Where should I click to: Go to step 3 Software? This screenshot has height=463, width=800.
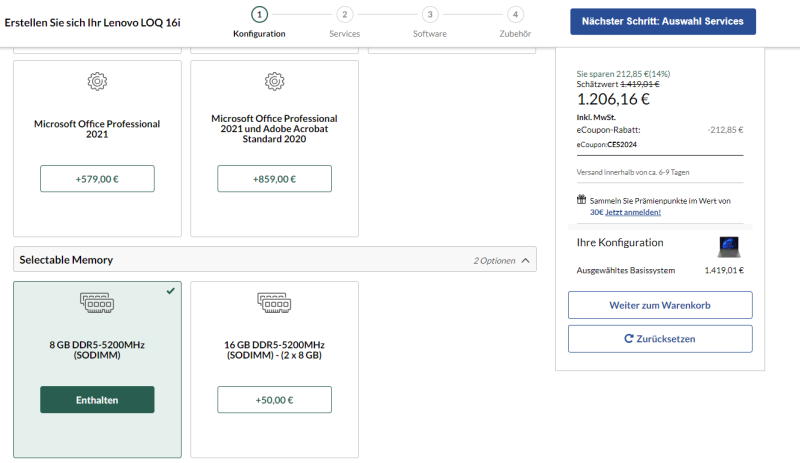pyautogui.click(x=430, y=23)
